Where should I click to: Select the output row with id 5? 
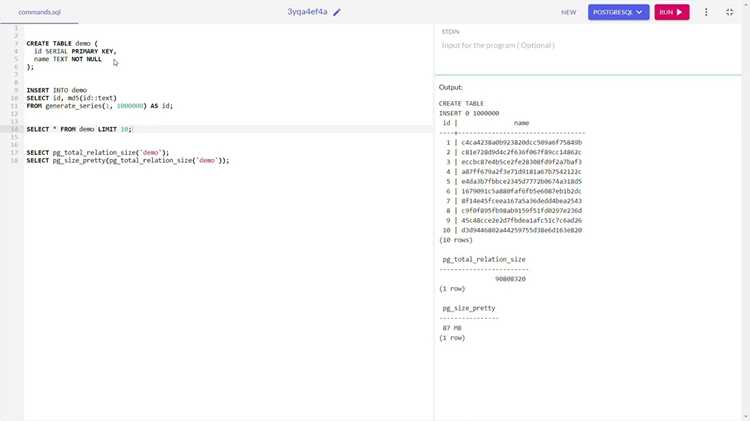(512, 182)
